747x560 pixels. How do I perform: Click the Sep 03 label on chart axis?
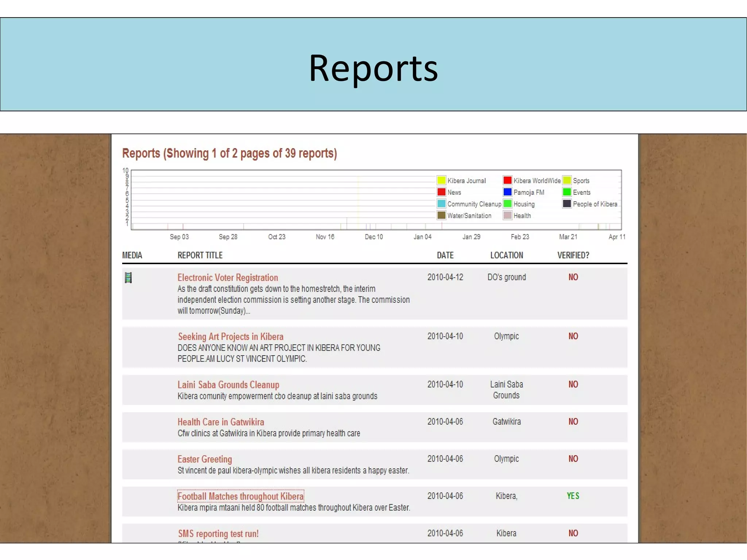pyautogui.click(x=179, y=237)
